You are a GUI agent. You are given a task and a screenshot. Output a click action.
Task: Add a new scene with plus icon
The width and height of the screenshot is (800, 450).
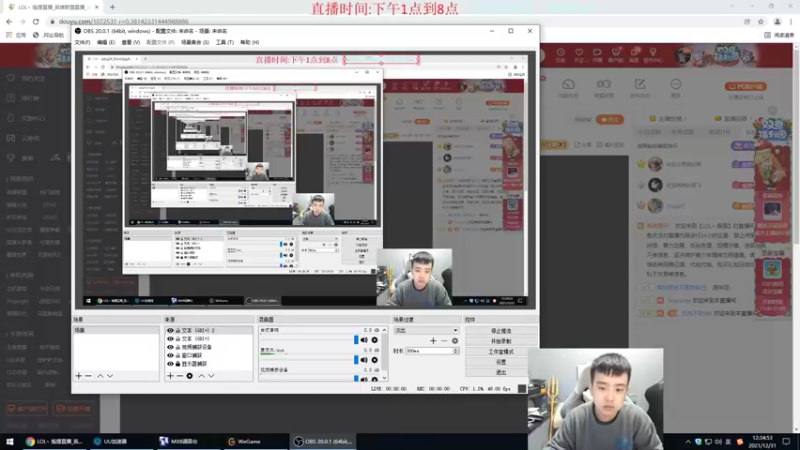79,376
